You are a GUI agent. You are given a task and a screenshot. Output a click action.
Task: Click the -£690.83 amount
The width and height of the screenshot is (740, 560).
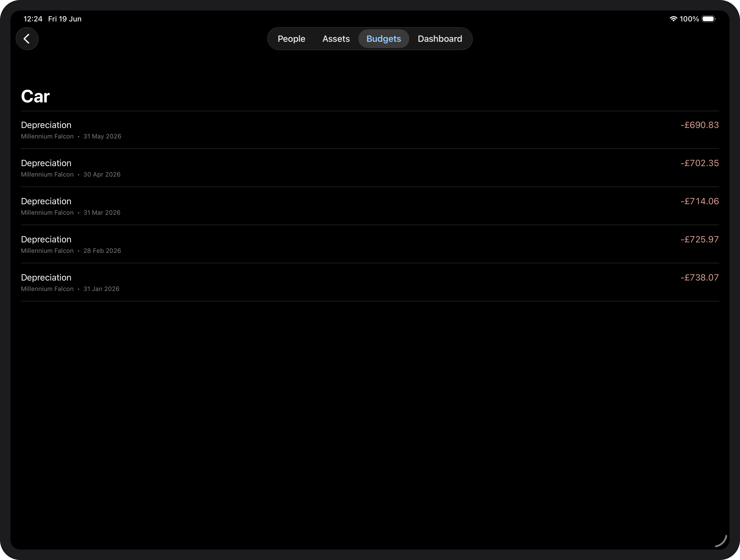point(699,125)
